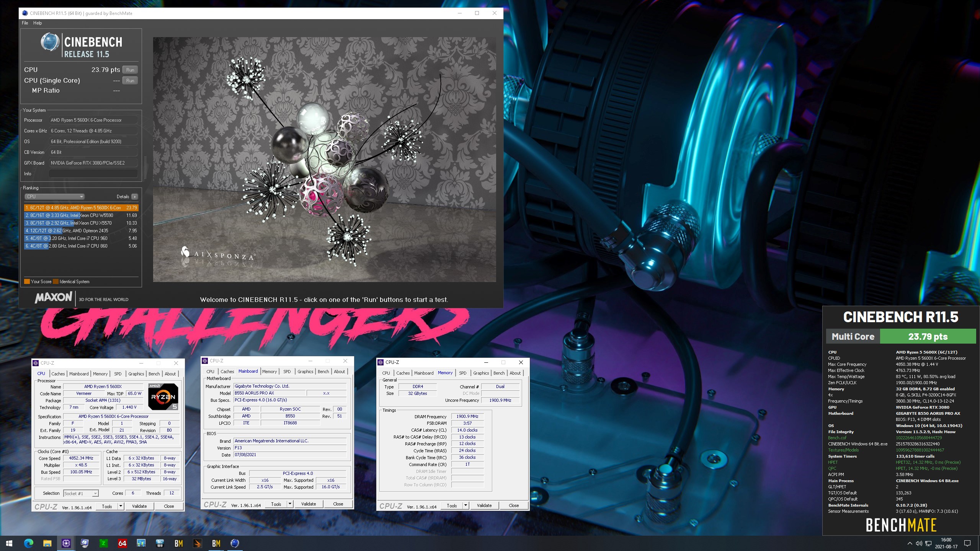This screenshot has width=980, height=551.
Task: Click the title bar icon of the CPU-Z Memory window
Action: click(x=381, y=362)
